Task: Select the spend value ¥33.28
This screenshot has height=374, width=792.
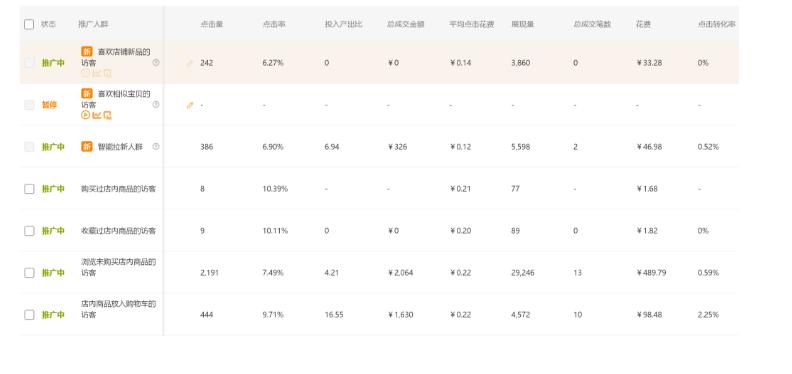Action: point(650,63)
